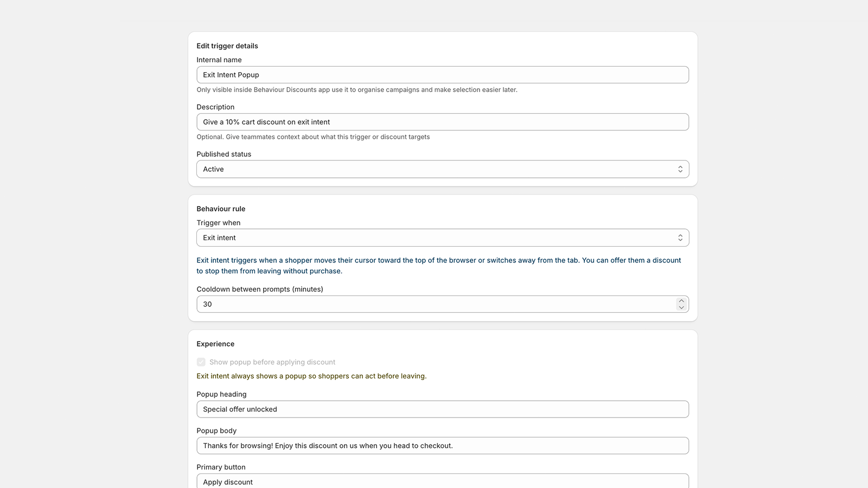Select the Primary button text input
Image resolution: width=868 pixels, height=488 pixels.
tap(442, 481)
